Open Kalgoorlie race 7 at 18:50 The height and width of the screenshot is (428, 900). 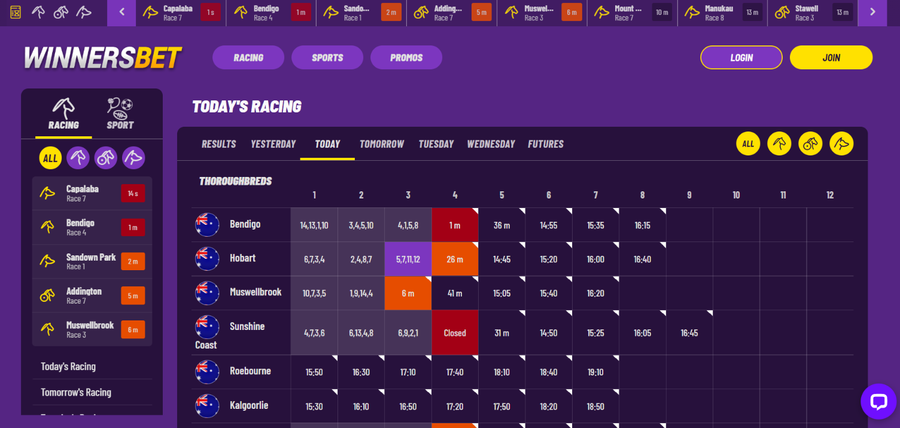click(x=595, y=406)
